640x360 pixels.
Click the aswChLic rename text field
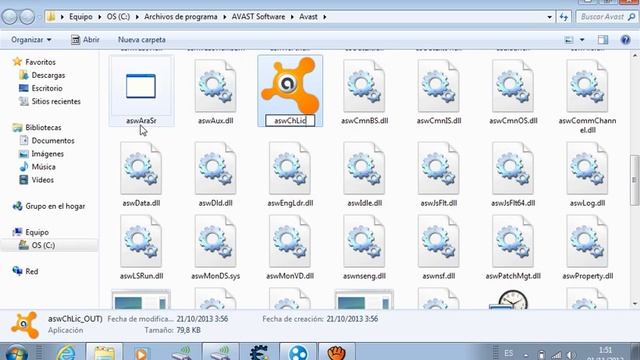(290, 120)
